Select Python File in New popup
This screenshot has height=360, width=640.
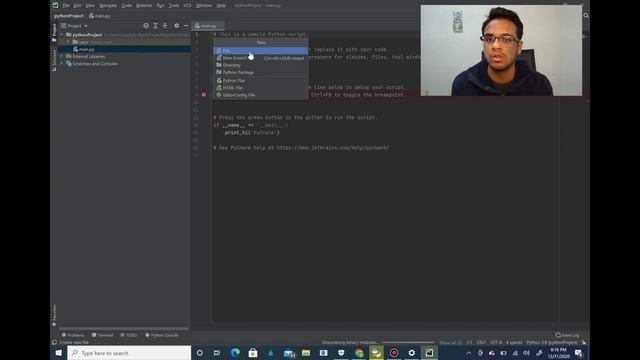[260, 81]
